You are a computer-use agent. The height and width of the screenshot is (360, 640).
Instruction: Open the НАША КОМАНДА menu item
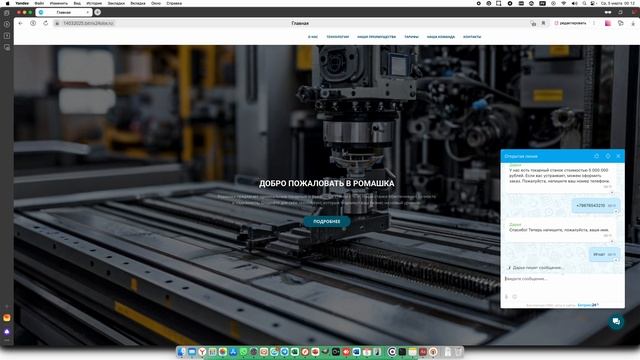(x=441, y=37)
